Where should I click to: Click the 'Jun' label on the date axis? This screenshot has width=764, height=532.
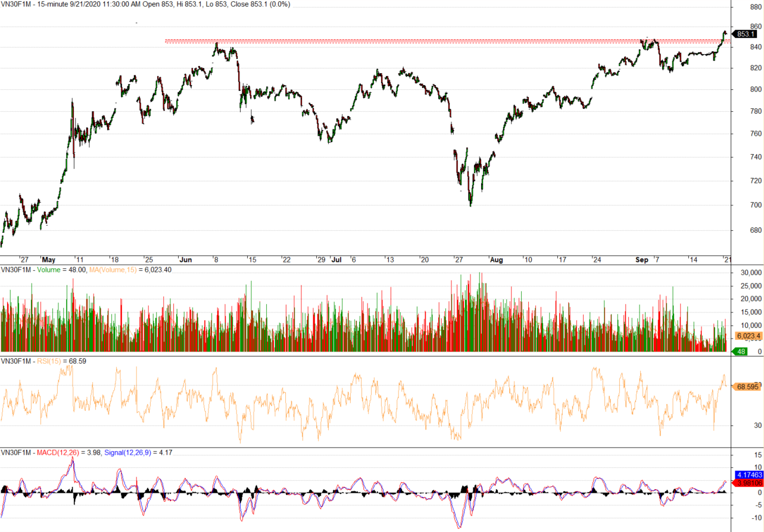[x=186, y=260]
